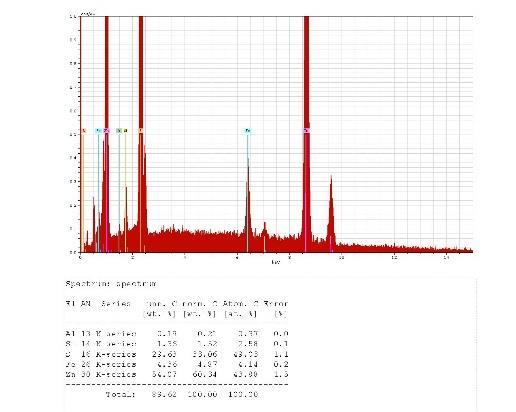Select the 'Spectrum: spectrum' heading text
The height and width of the screenshot is (412, 516).
pos(111,284)
